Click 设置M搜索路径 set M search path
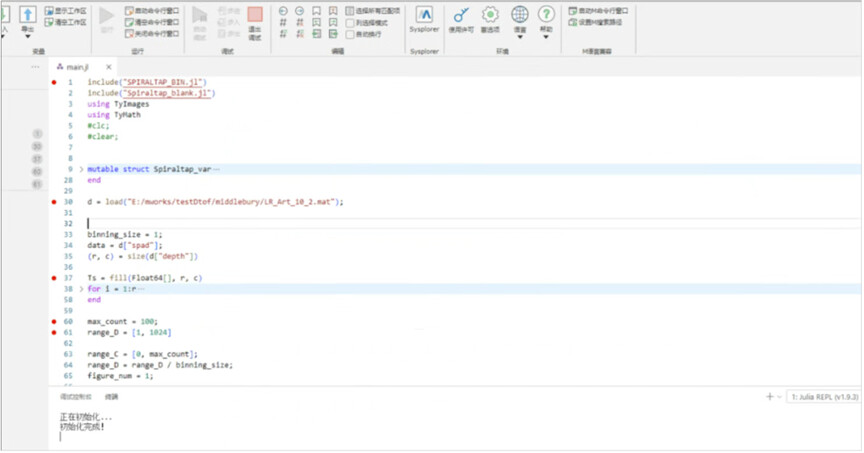 [595, 23]
